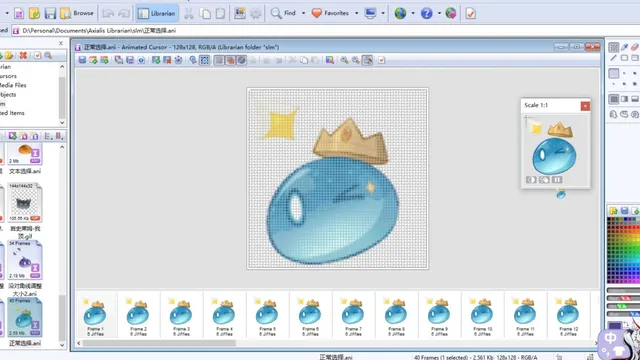Select the eraser tool in the tools palette

[x=635, y=47]
